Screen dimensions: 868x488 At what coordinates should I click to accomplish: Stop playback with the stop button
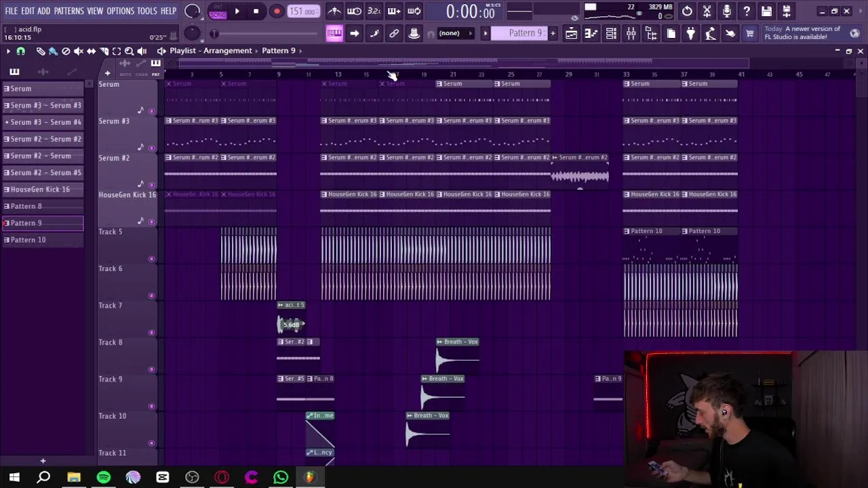[x=256, y=12]
